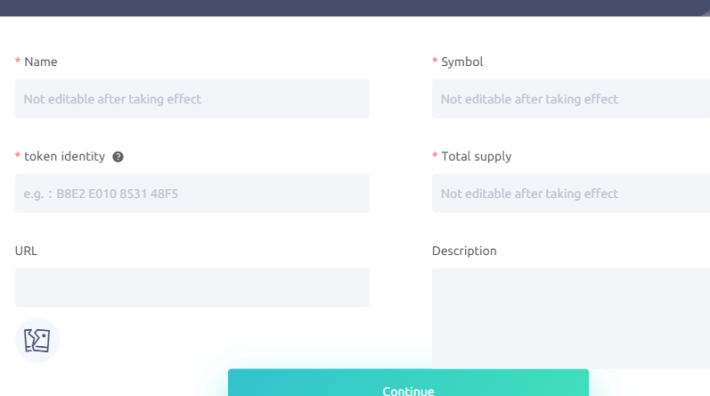Select the token identity input box
Image resolution: width=710 pixels, height=396 pixels.
pos(192,193)
